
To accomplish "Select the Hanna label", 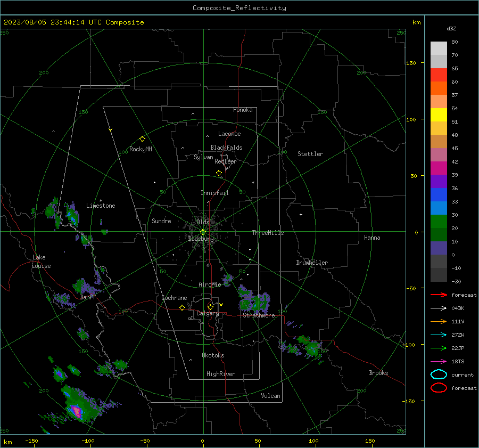I will (x=372, y=238).
